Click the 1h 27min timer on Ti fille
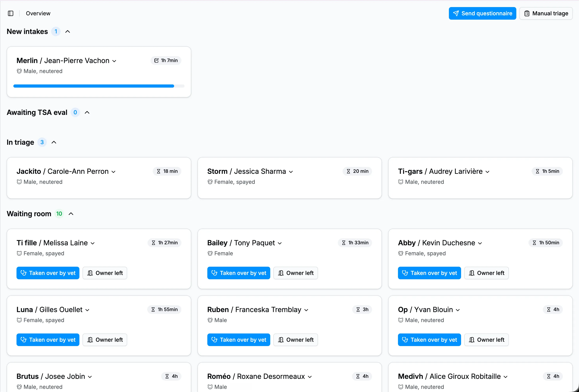The height and width of the screenshot is (392, 579). (x=165, y=243)
